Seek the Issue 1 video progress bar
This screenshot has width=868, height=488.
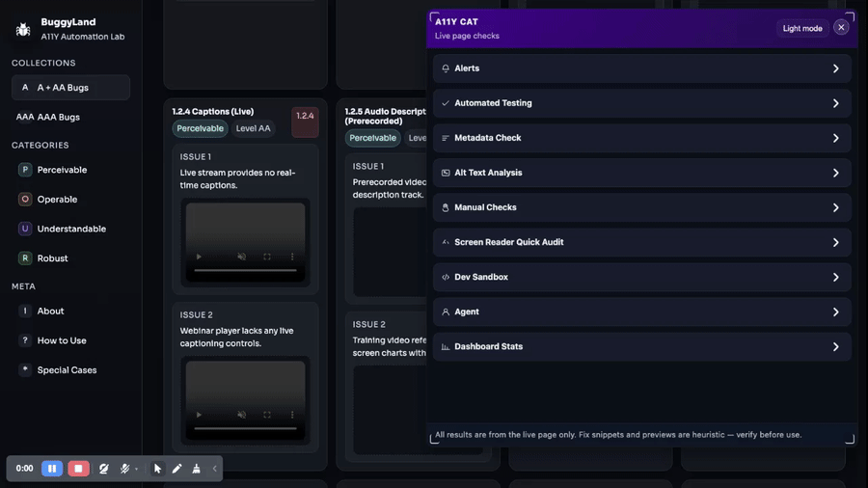click(x=245, y=271)
